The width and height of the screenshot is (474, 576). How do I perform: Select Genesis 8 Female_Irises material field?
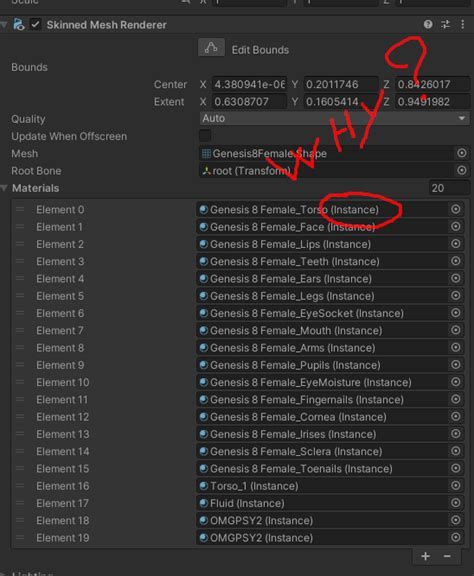pos(322,434)
